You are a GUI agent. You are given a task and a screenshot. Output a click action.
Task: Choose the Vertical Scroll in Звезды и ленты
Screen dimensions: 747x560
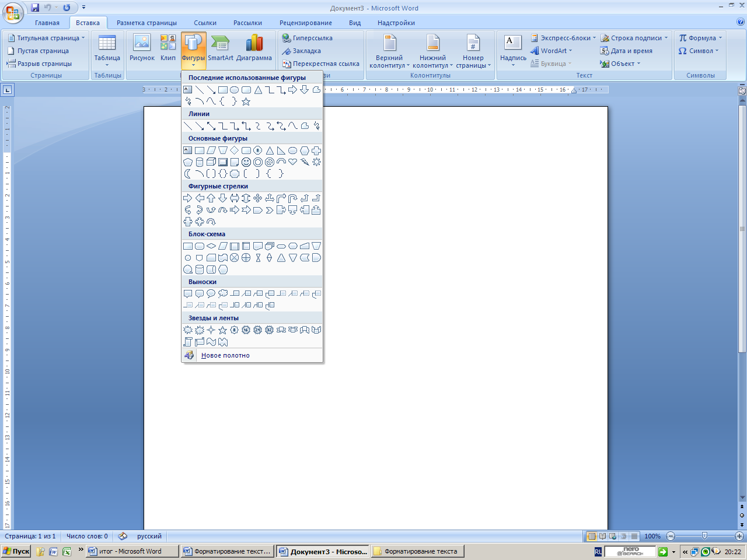(188, 342)
